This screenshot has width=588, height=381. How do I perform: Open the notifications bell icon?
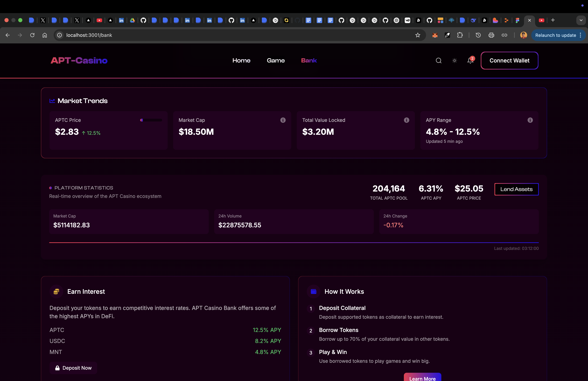[470, 61]
